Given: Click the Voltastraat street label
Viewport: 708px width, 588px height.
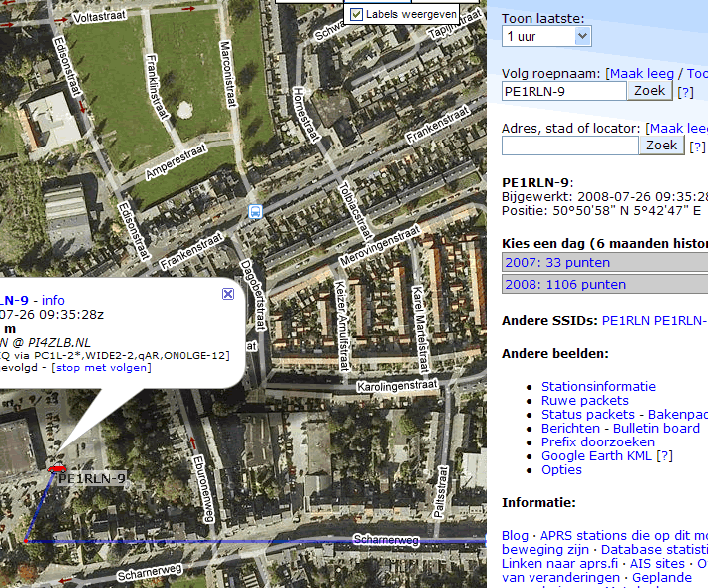Looking at the screenshot, I should [99, 17].
